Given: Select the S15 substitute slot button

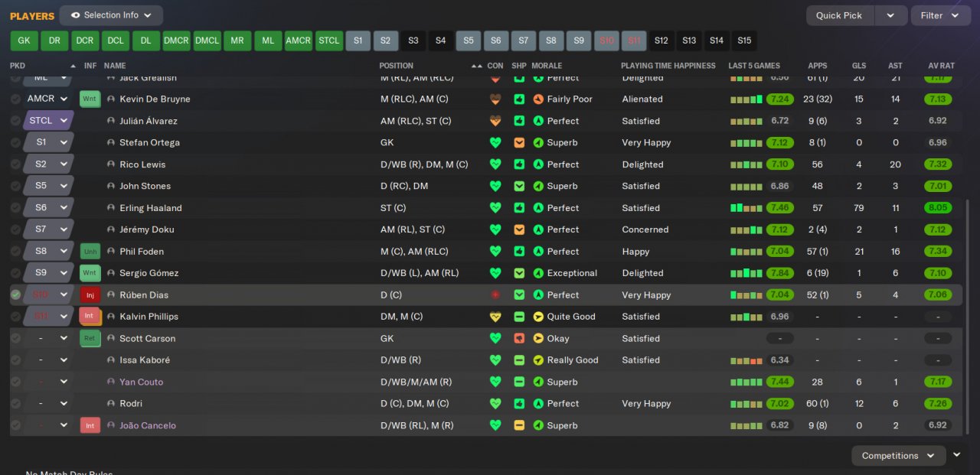Looking at the screenshot, I should click(744, 41).
